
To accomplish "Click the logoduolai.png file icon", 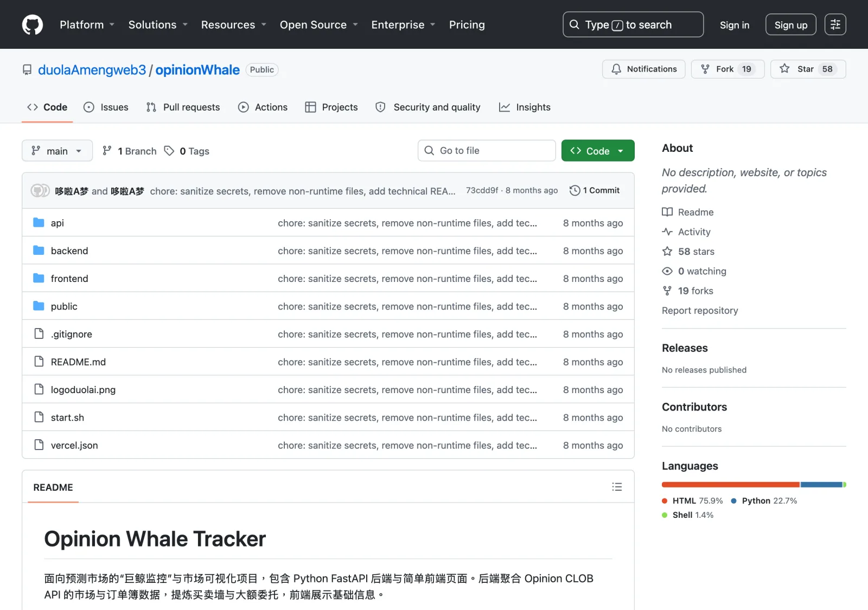I will pos(39,389).
